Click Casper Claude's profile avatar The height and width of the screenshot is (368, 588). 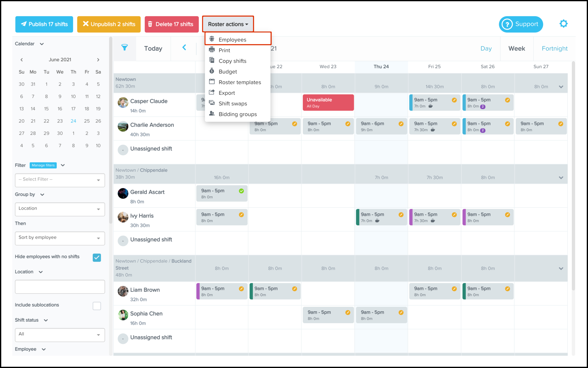pos(123,103)
